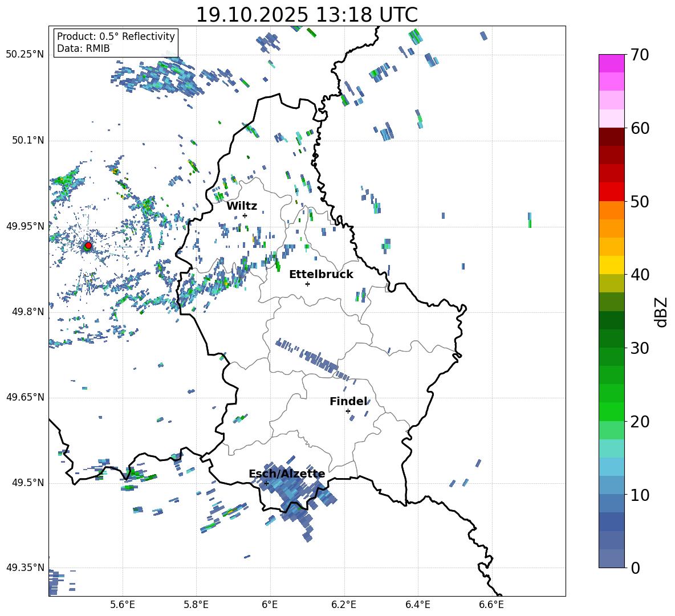
Task: Click the 6°E longitude label
Action: [x=270, y=605]
